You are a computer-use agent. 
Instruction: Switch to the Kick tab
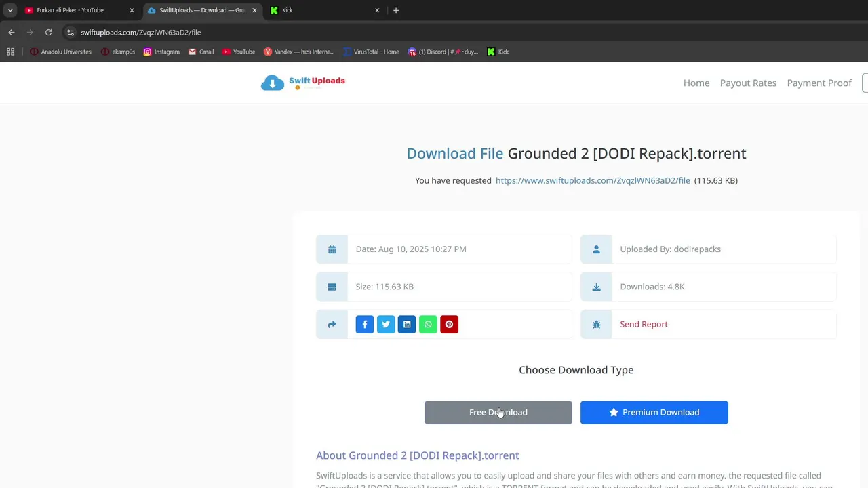point(325,10)
